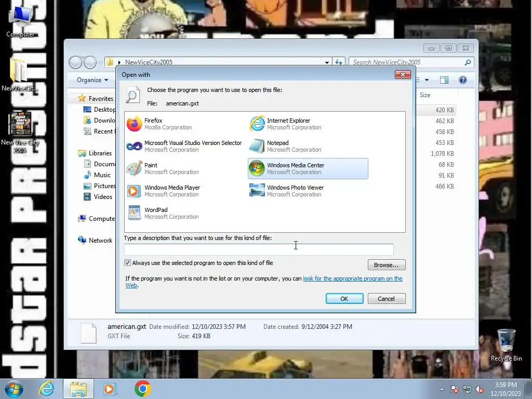Launch Internet Explorer from the taskbar
The image size is (532, 399).
[x=46, y=389]
